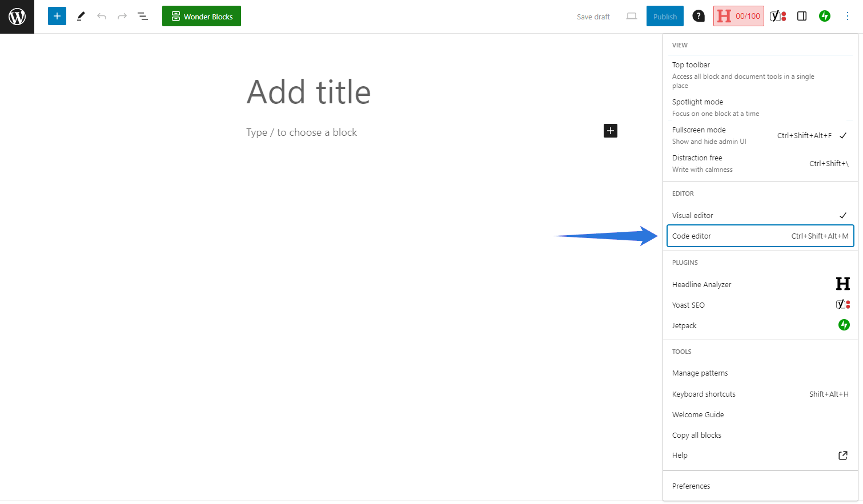The width and height of the screenshot is (863, 504).
Task: Open the block inserter plus button
Action: pos(57,16)
